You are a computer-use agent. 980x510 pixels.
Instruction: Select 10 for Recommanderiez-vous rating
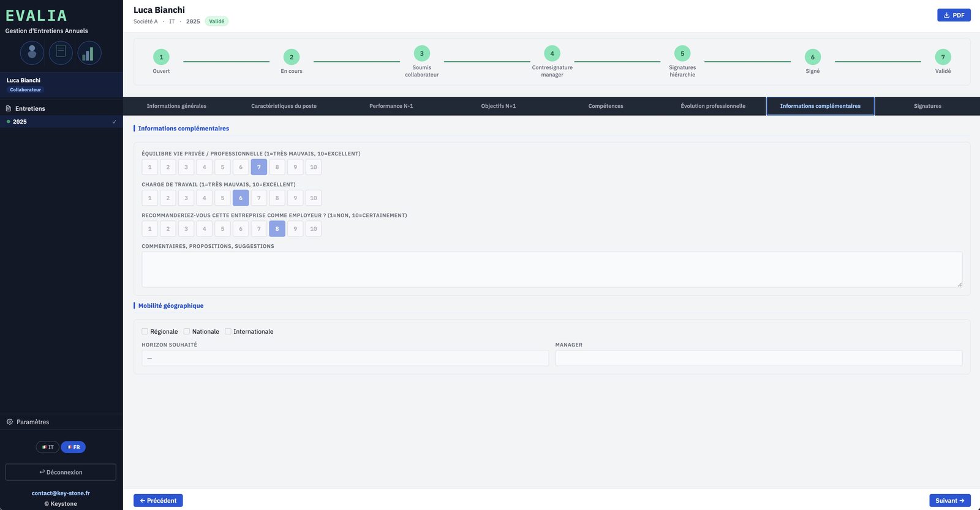tap(314, 229)
